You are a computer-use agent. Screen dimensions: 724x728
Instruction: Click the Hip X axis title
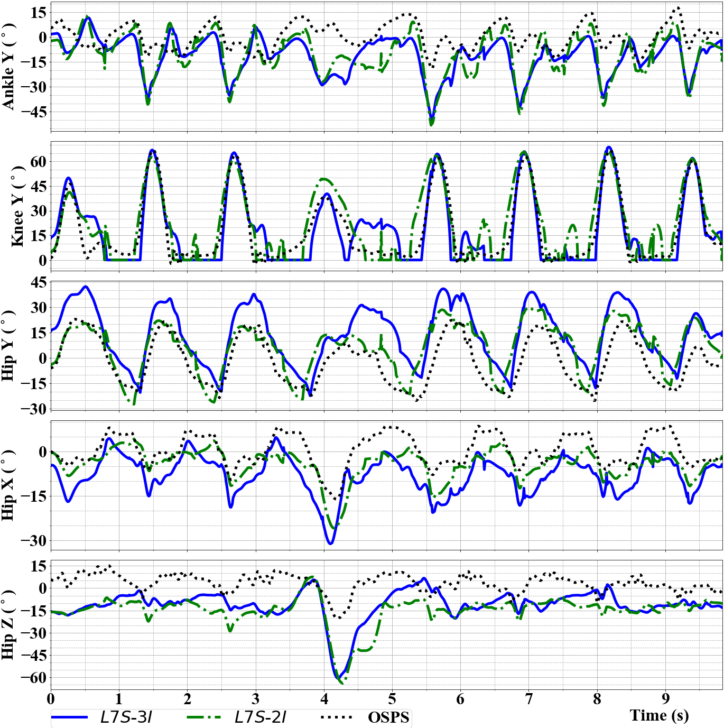[x=8, y=485]
